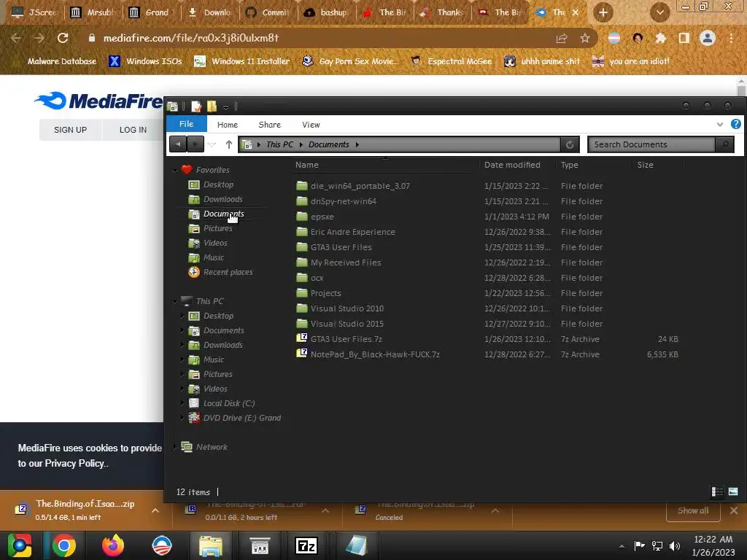This screenshot has width=747, height=560.
Task: Open the Windows ISOs bookmark
Action: tap(146, 61)
